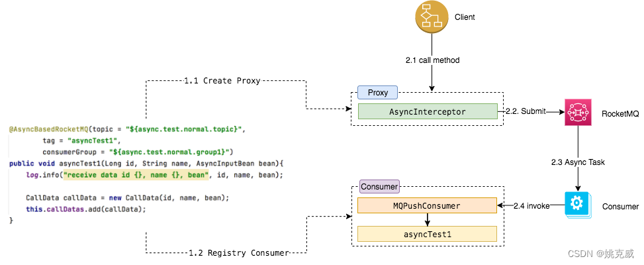Click the MQPushConsumer orange box
This screenshot has height=265, width=644.
[427, 205]
